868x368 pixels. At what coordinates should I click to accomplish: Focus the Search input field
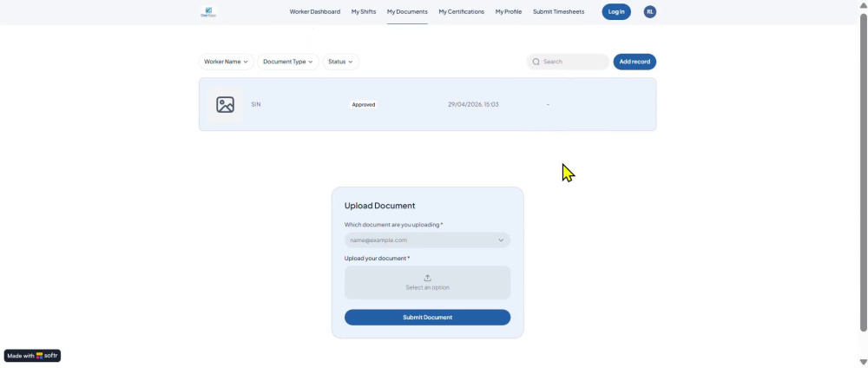point(568,62)
